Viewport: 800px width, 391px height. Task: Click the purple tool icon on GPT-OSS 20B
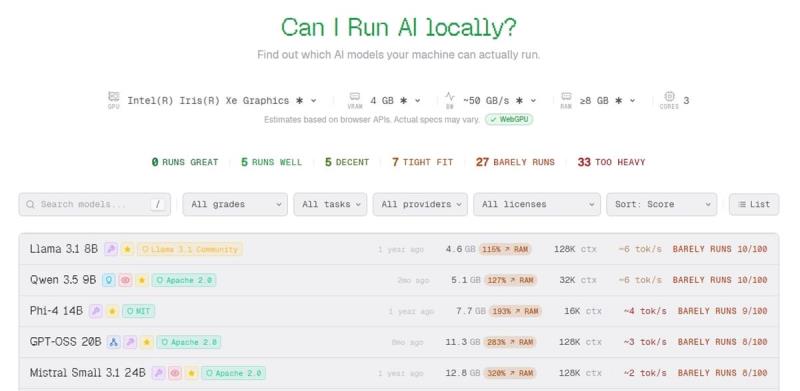pyautogui.click(x=130, y=342)
